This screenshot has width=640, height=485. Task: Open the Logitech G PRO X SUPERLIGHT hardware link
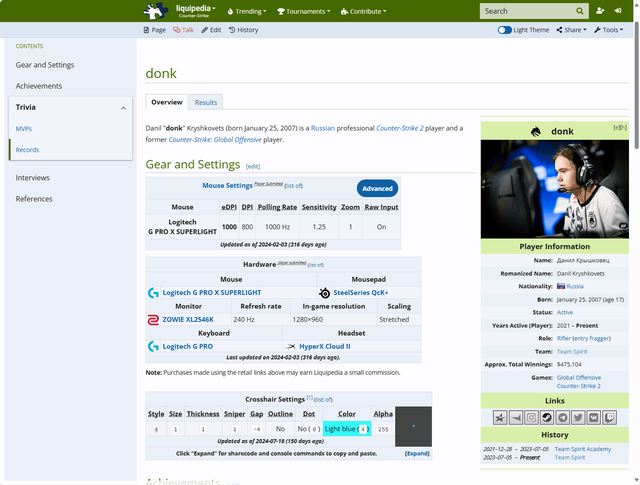pyautogui.click(x=211, y=293)
